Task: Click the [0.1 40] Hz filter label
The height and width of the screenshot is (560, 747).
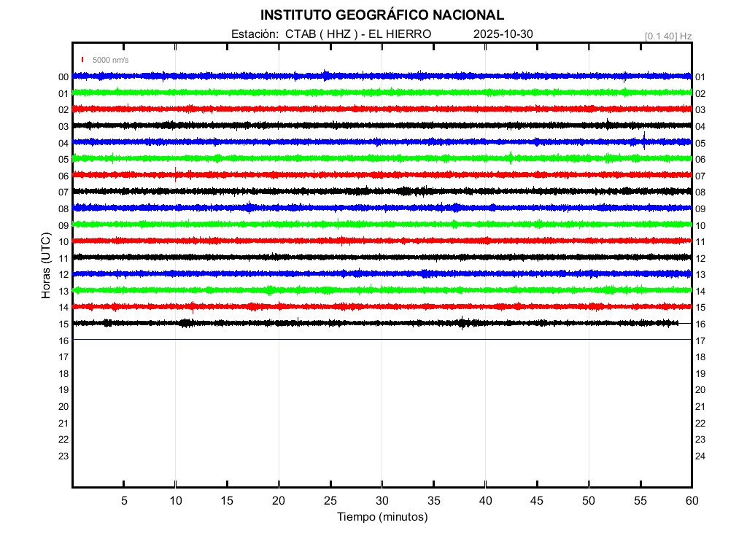Action: pyautogui.click(x=667, y=36)
